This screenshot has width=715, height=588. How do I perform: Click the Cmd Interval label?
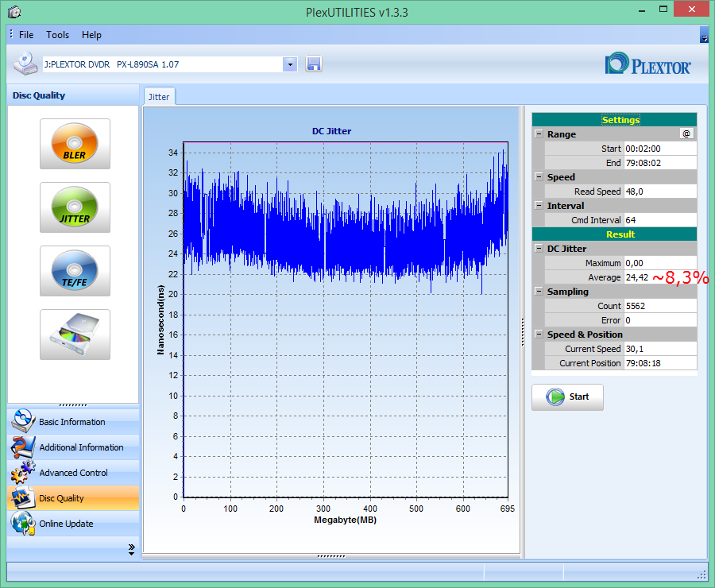[x=596, y=220]
